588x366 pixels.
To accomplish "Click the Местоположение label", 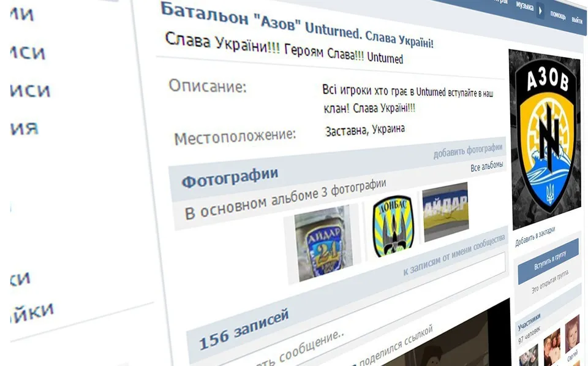I will coord(235,137).
